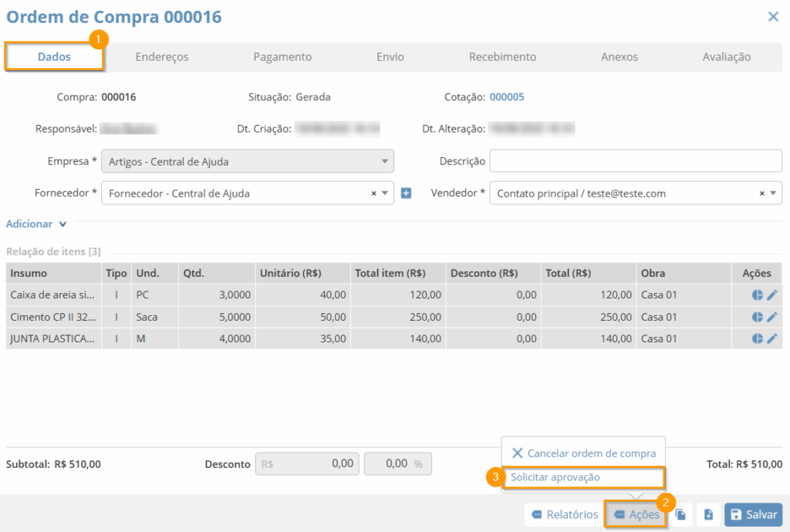Click the pie chart icon in Caixa de areia row
The height and width of the screenshot is (532, 790).
(x=757, y=295)
